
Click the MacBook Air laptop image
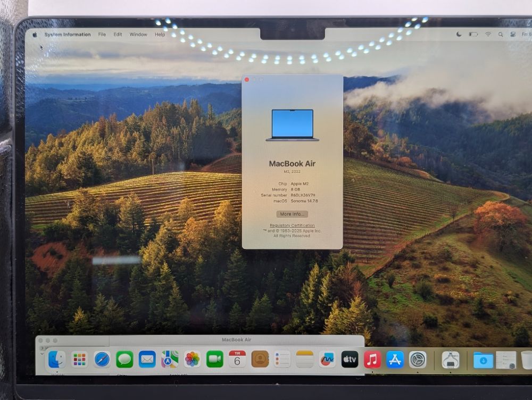click(x=292, y=125)
